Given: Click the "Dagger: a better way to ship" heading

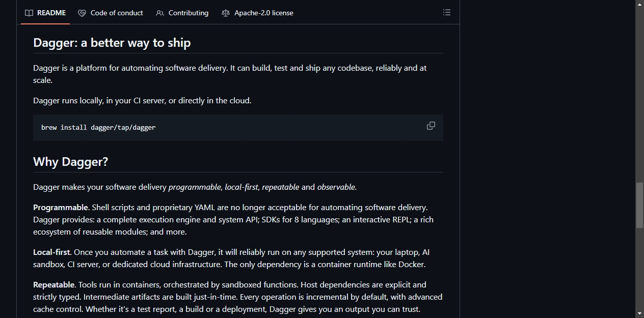Looking at the screenshot, I should pyautogui.click(x=112, y=43).
